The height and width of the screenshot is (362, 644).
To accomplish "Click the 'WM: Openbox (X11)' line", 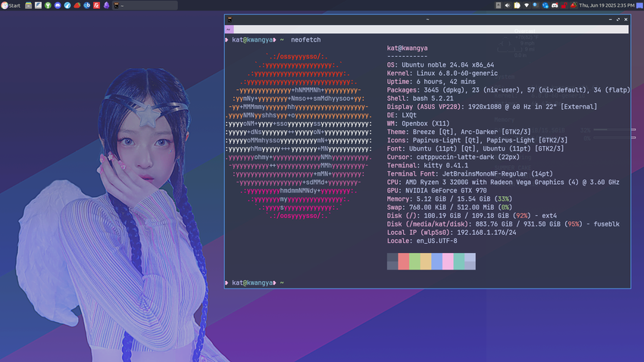I will (x=418, y=123).
